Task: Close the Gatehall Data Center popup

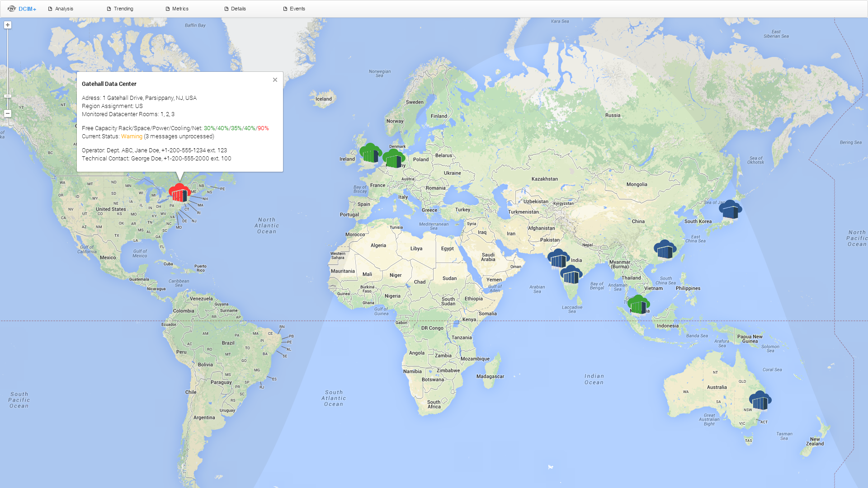Action: [275, 80]
